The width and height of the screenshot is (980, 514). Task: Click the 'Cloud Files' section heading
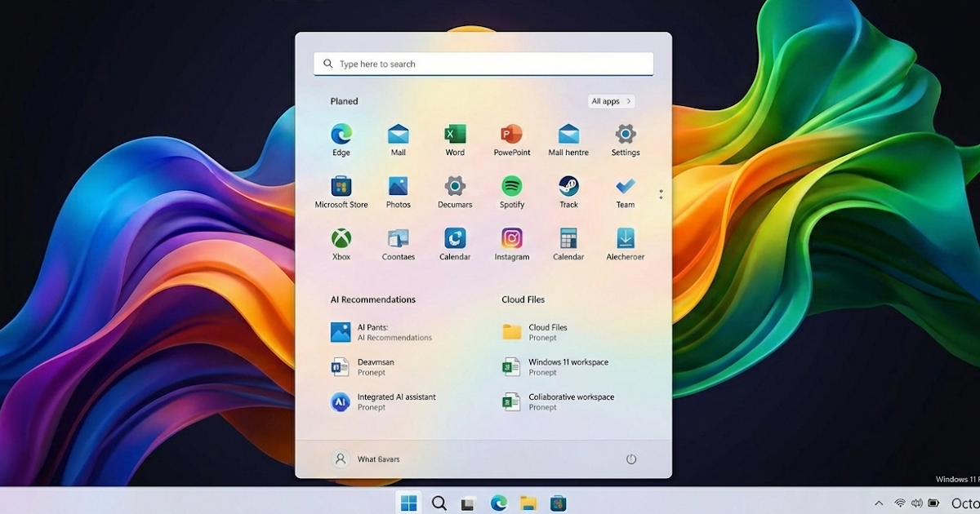(523, 299)
